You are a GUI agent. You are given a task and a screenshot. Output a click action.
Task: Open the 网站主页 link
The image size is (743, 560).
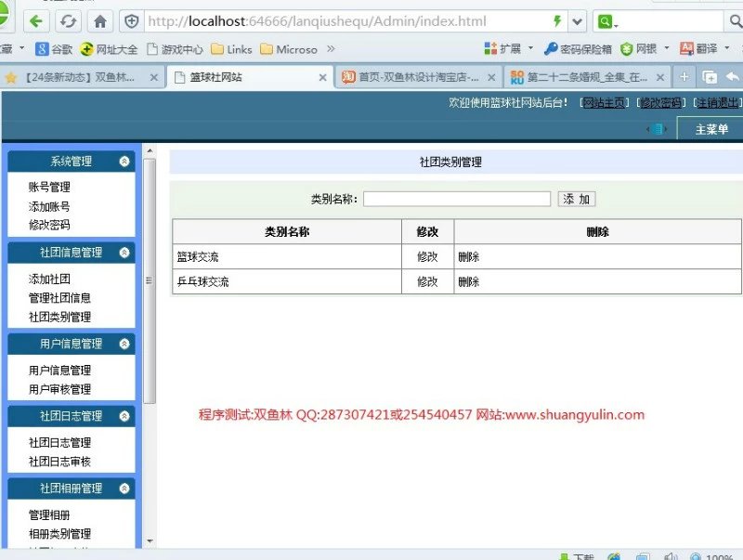pos(604,103)
